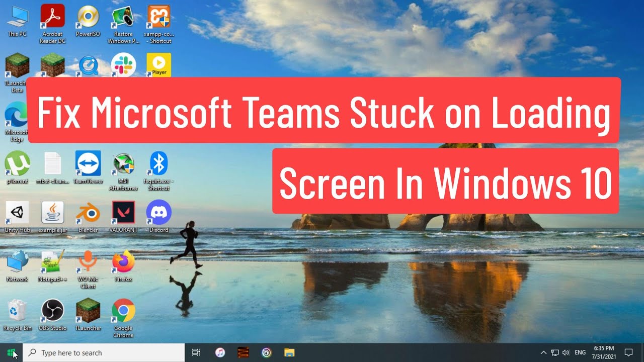The height and width of the screenshot is (362, 644).
Task: Select the xampp-co... Shortcut icon
Action: pos(158,24)
